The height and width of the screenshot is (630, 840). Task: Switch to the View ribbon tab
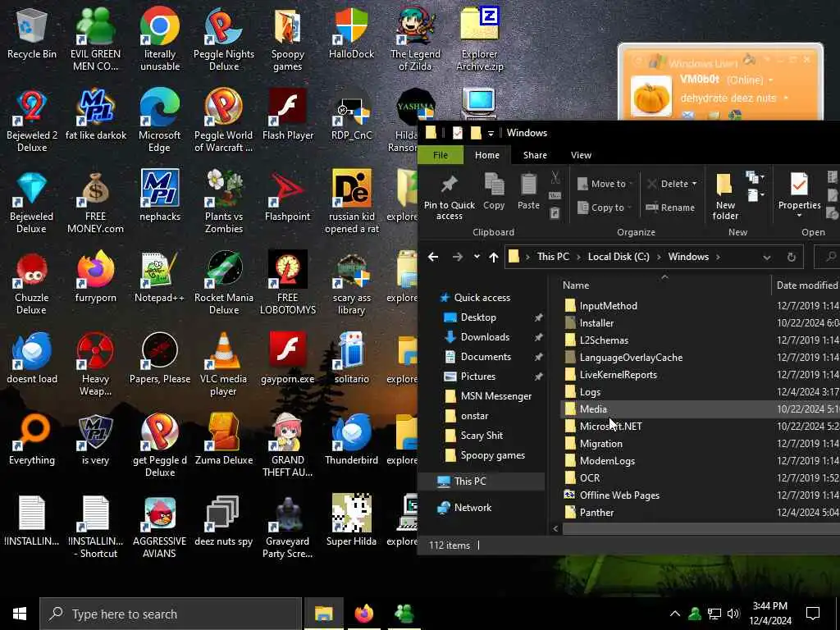pos(581,155)
